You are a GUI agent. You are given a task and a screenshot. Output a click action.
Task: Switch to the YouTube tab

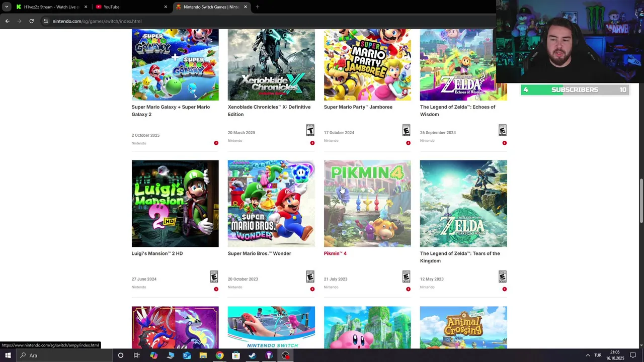tap(132, 7)
